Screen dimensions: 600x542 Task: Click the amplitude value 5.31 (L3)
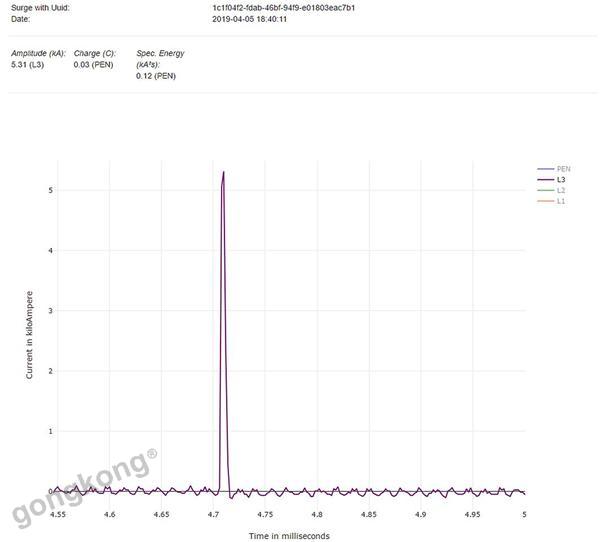[28, 64]
